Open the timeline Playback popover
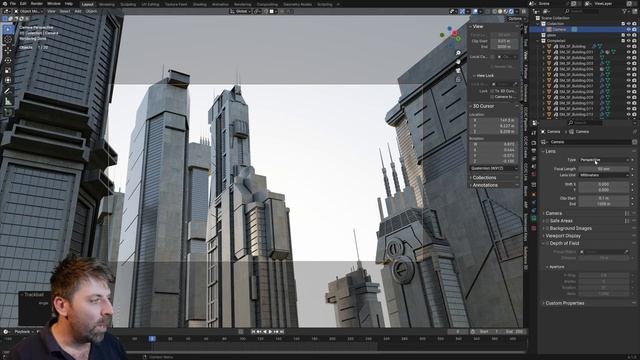The image size is (640, 360). [x=24, y=332]
